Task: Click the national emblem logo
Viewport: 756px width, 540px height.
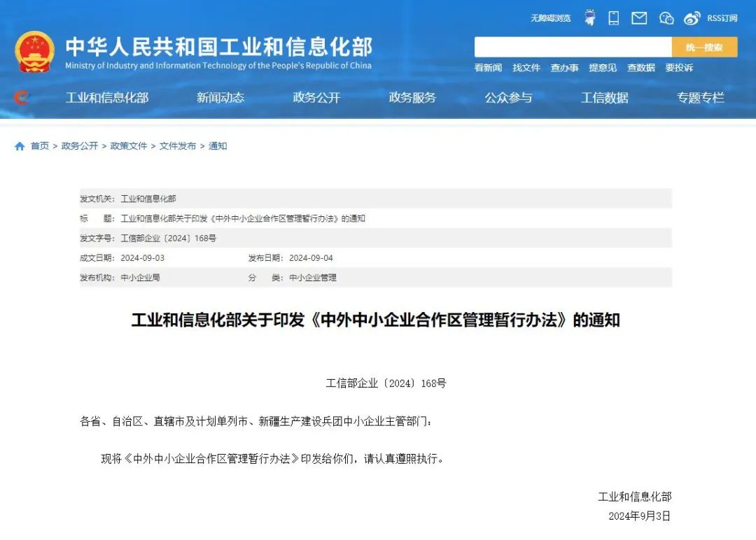Action: [x=34, y=52]
